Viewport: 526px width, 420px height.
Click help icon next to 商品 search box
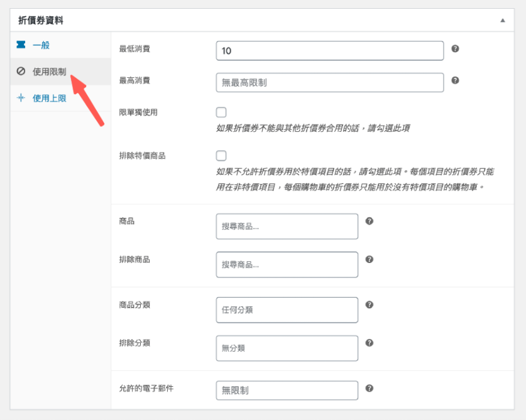point(370,221)
